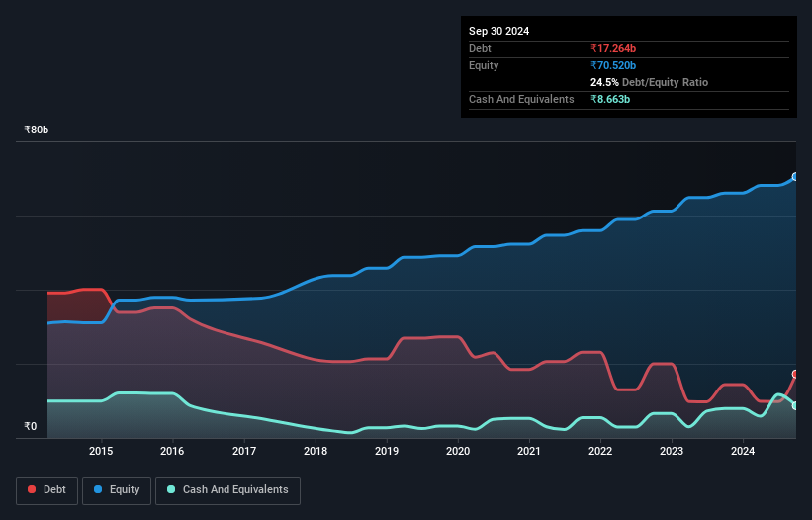Click the 2021 x-axis label
The width and height of the screenshot is (812, 520).
pos(529,451)
